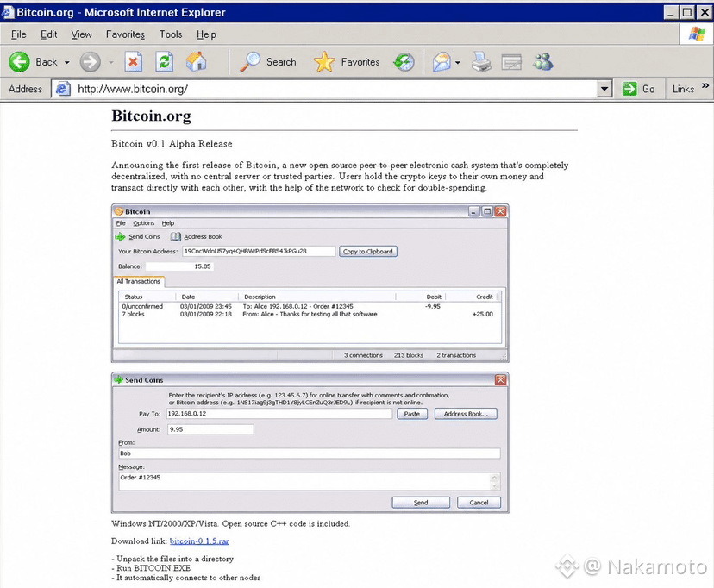The image size is (714, 588).
Task: Maximize the Bitcoin application window
Action: click(x=487, y=211)
